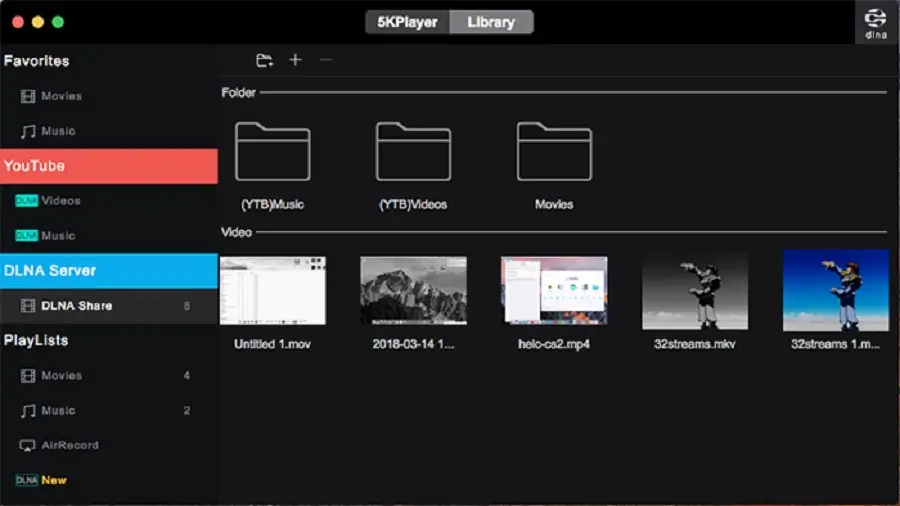Click the YouTube section header
The image size is (900, 506).
tap(109, 166)
